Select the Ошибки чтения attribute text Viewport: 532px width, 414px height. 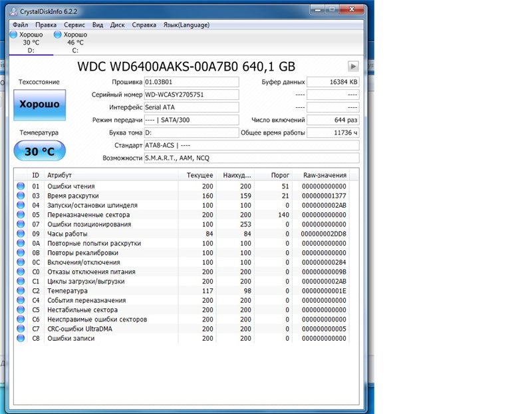coord(71,186)
